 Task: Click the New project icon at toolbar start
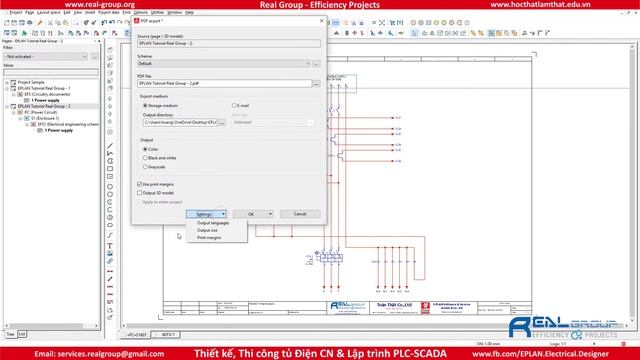tap(7, 23)
